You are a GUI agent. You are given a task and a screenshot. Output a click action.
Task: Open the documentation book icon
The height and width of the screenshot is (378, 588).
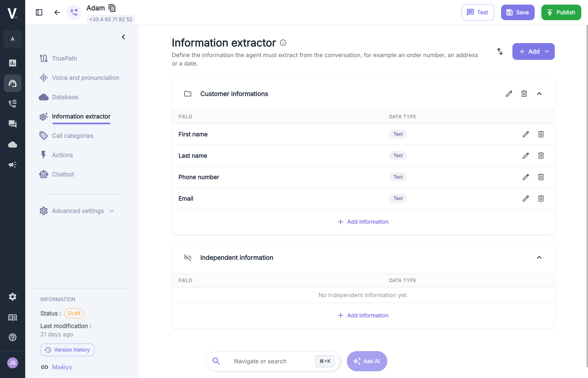coord(13,317)
